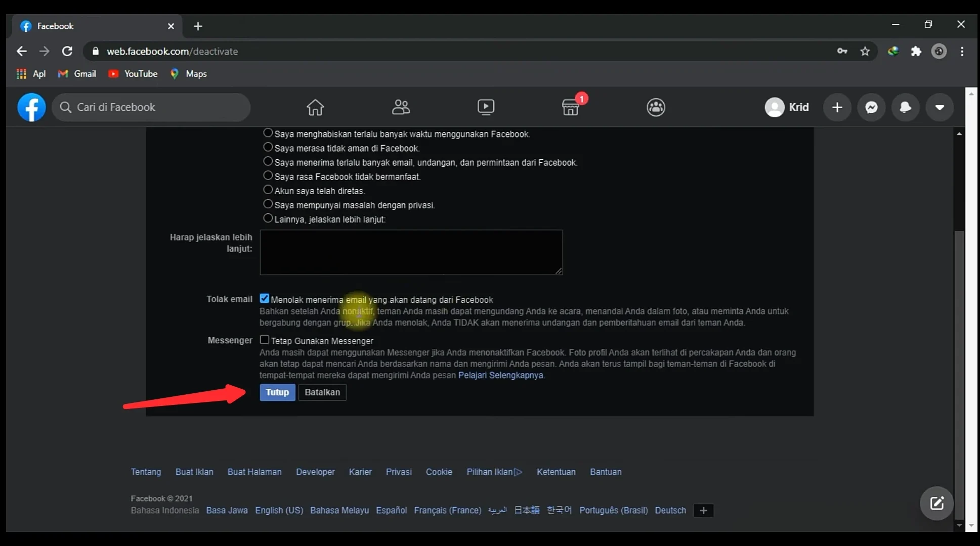Uncheck 'Menolak menerima email' checkbox

click(x=264, y=298)
